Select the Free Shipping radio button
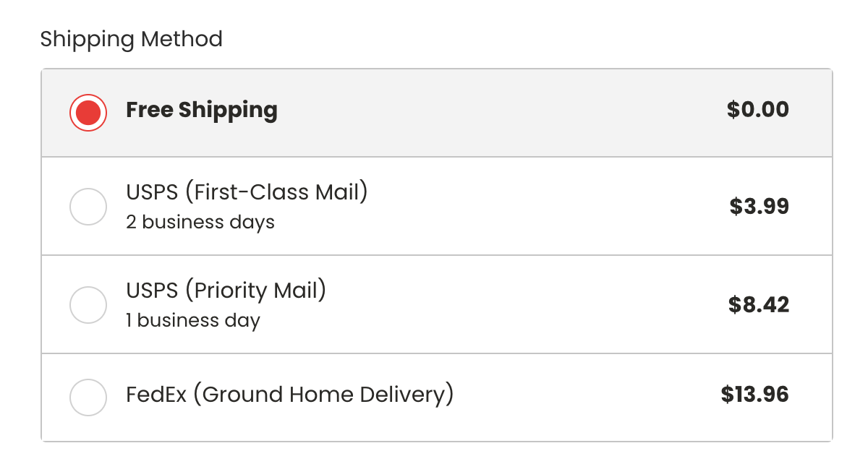This screenshot has height=464, width=868. (88, 113)
